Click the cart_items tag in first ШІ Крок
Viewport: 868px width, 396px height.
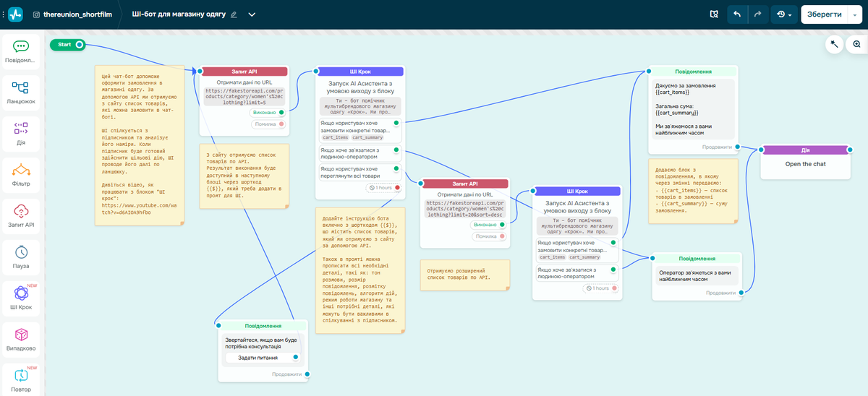point(336,137)
